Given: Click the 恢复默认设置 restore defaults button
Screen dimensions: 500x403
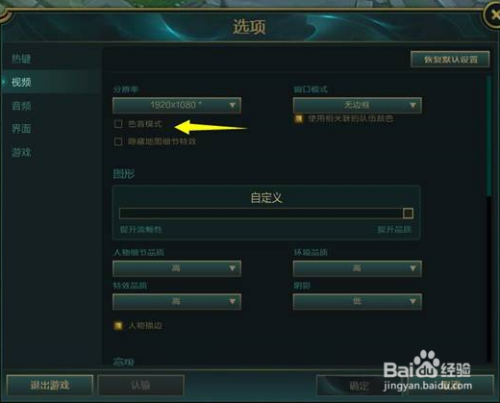Looking at the screenshot, I should [x=450, y=60].
